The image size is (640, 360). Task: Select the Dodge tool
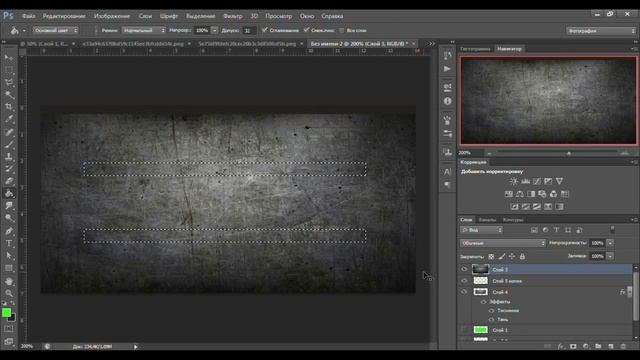tap(9, 218)
